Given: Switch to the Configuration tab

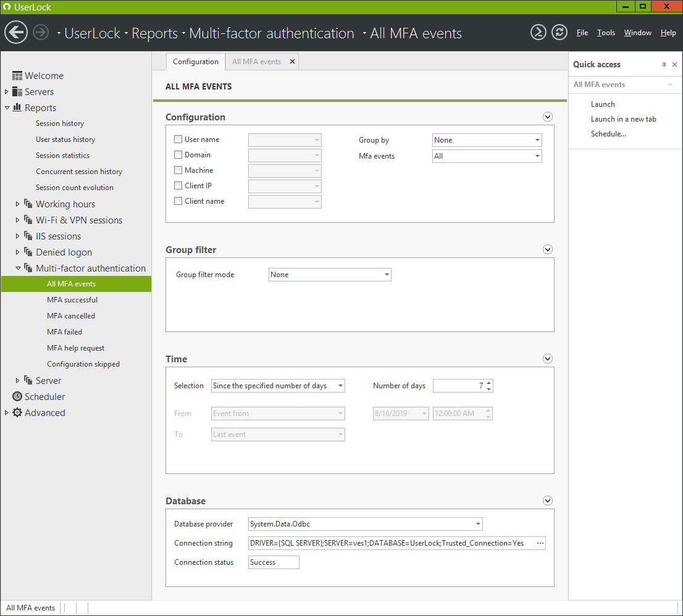Looking at the screenshot, I should 196,62.
